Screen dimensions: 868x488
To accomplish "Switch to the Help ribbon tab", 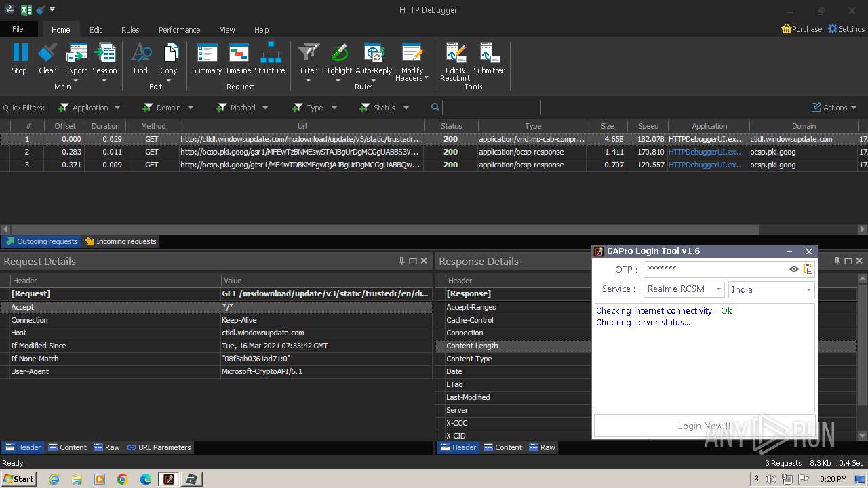I will click(261, 30).
